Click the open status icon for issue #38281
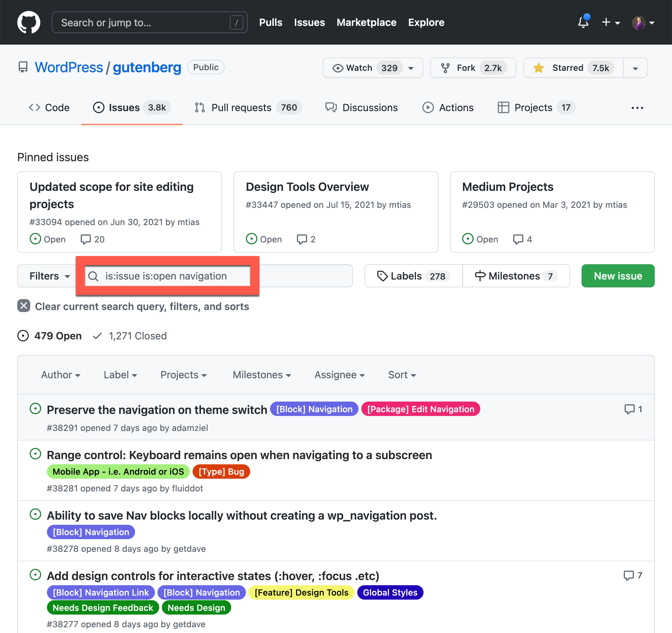 (35, 454)
